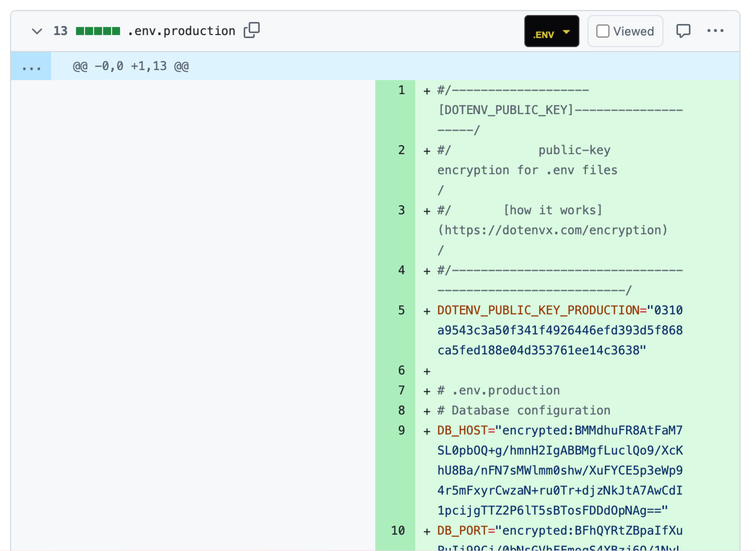Click the .env.production filename
Image resolution: width=756 pixels, height=551 pixels.
point(181,31)
